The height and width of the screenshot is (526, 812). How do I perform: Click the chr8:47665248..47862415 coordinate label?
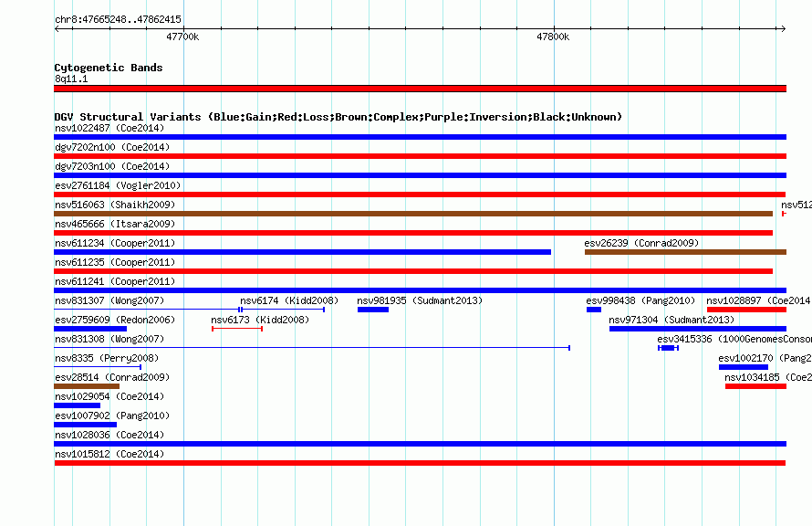pos(118,19)
